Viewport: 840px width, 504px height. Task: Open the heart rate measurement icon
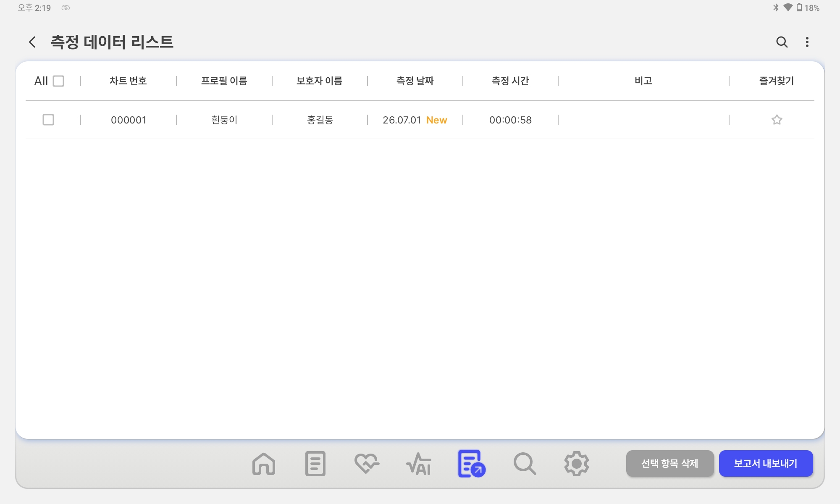(367, 464)
